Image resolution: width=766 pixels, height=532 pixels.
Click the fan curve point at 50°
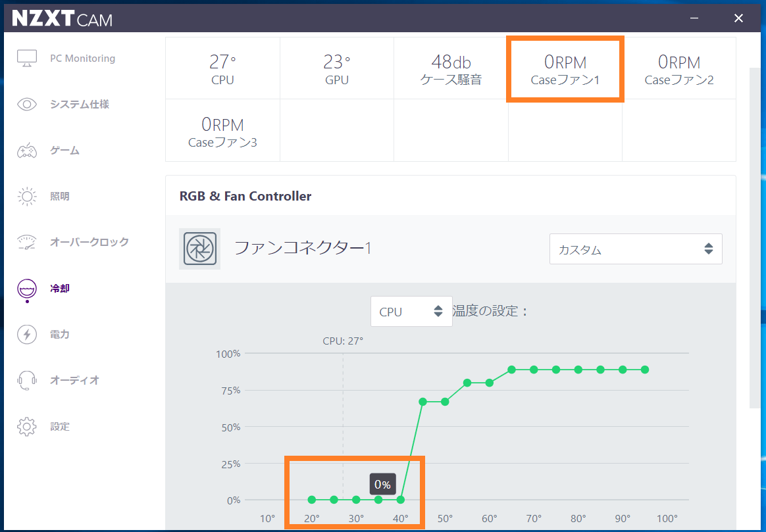tap(445, 402)
